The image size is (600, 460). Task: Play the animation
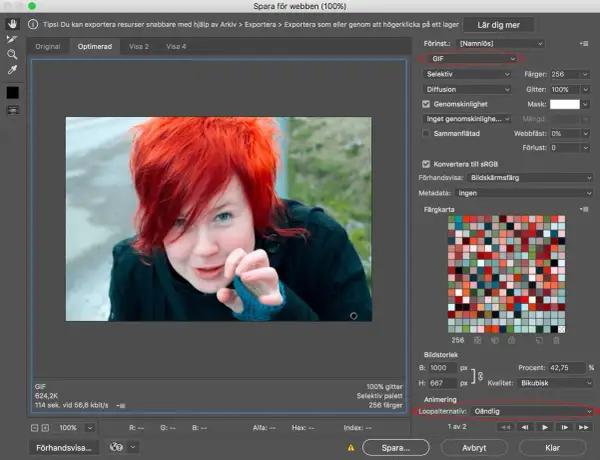click(x=545, y=427)
